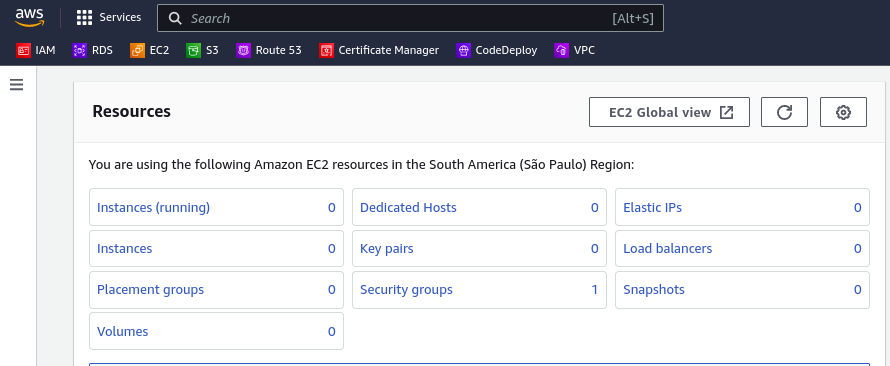Open the IAM shortcut icon
The width and height of the screenshot is (890, 366).
[x=23, y=51]
